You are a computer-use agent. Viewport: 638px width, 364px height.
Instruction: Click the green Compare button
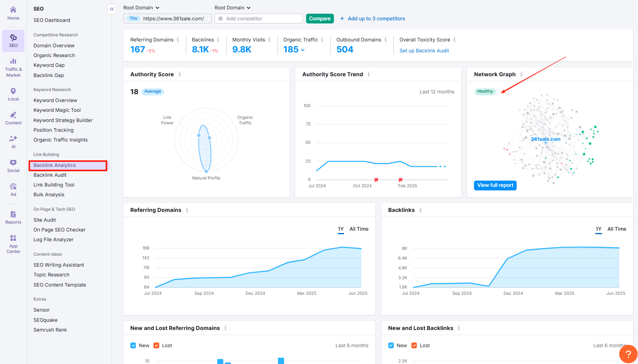click(x=320, y=19)
